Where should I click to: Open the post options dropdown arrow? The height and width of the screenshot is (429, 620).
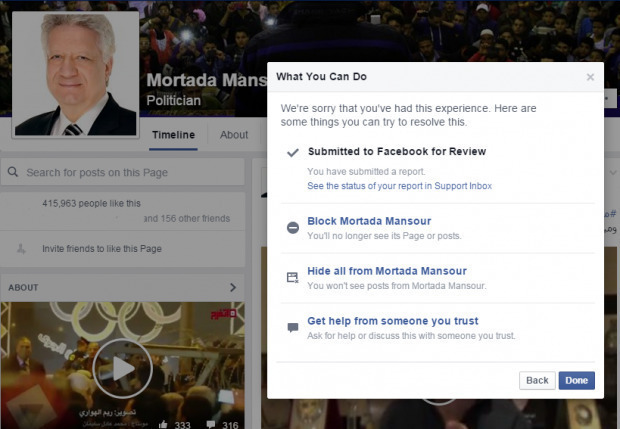(x=613, y=173)
